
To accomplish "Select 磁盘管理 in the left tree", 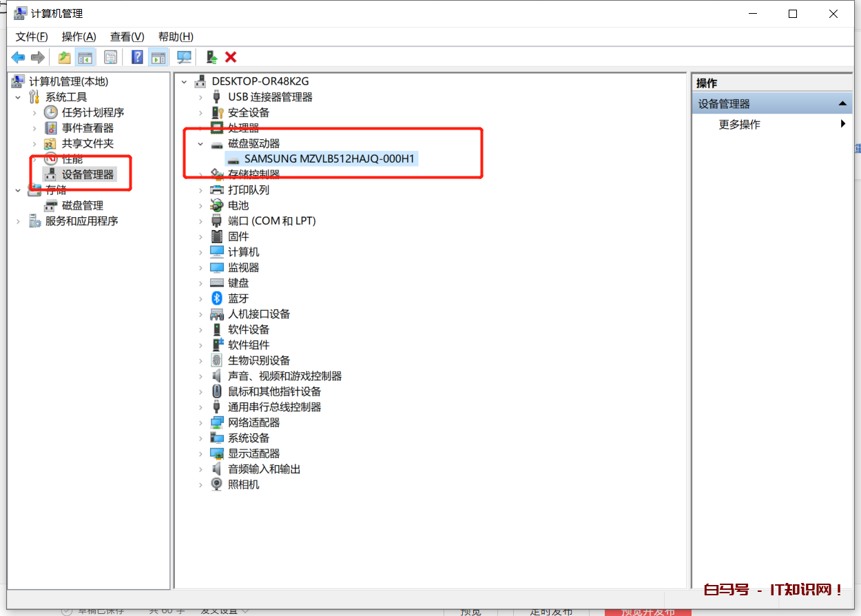I will point(82,205).
